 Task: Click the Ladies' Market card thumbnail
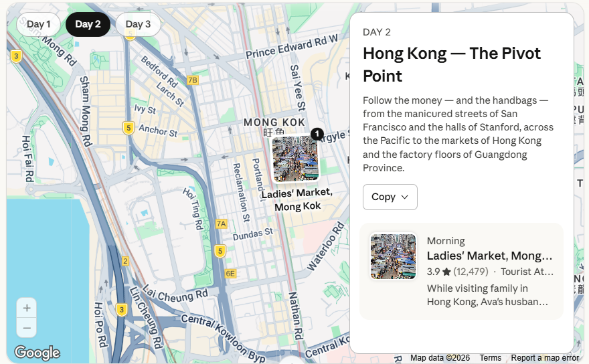pyautogui.click(x=394, y=256)
